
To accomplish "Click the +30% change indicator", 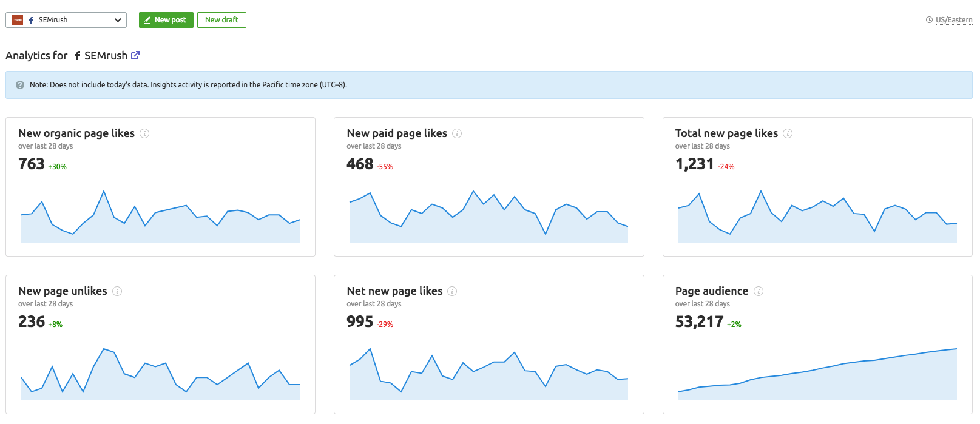I will point(58,167).
